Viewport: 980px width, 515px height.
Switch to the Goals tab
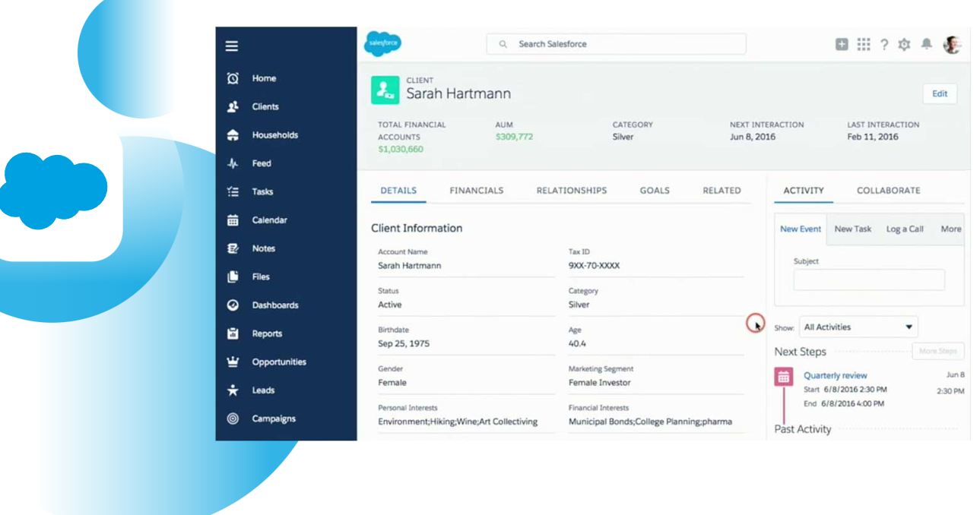[655, 191]
